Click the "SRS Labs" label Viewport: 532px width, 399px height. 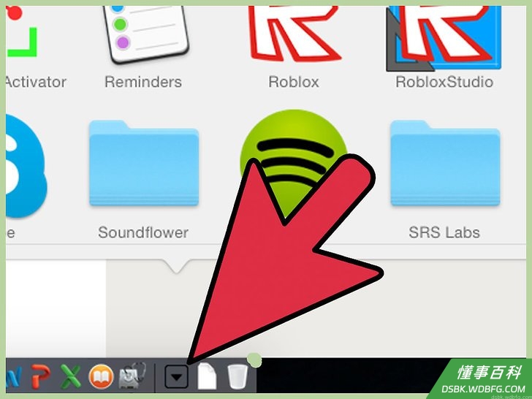444,232
